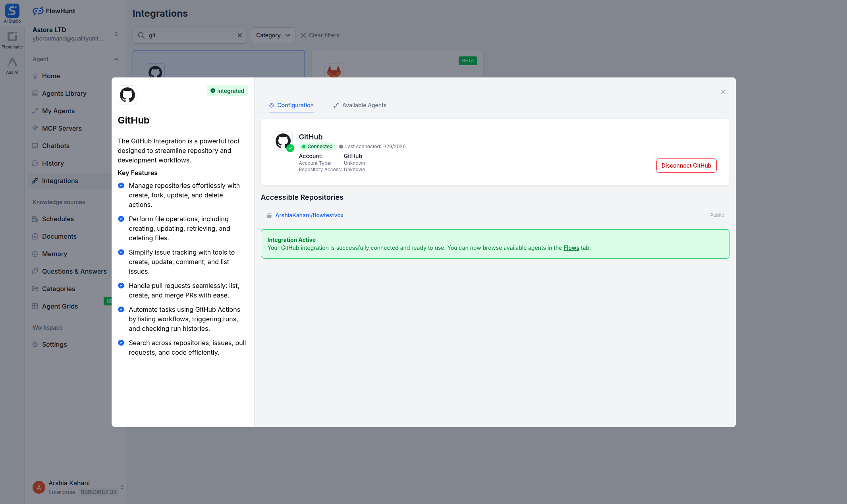Expand the Astora LTD workspace switcher

(x=116, y=34)
